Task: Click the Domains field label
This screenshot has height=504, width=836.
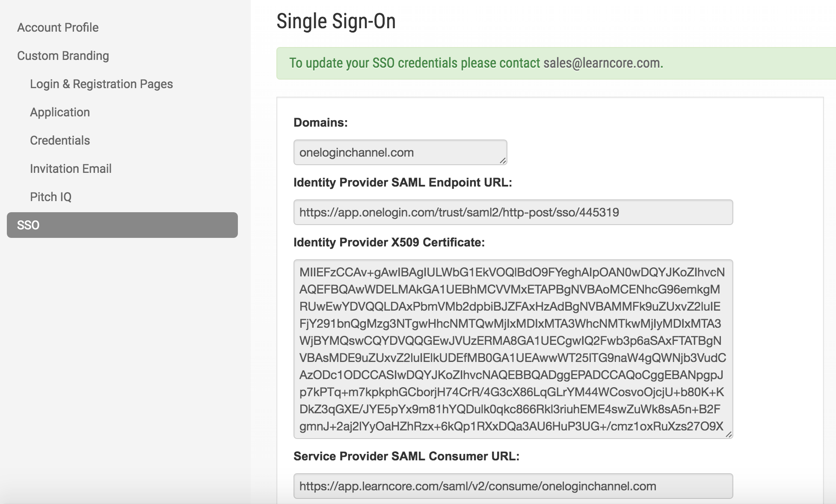Action: 320,122
